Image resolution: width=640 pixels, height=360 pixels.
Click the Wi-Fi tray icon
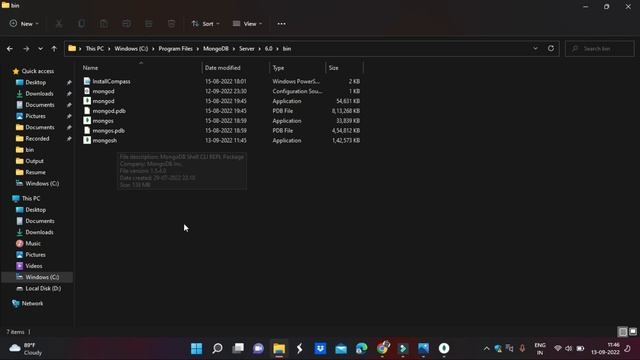tap(558, 349)
